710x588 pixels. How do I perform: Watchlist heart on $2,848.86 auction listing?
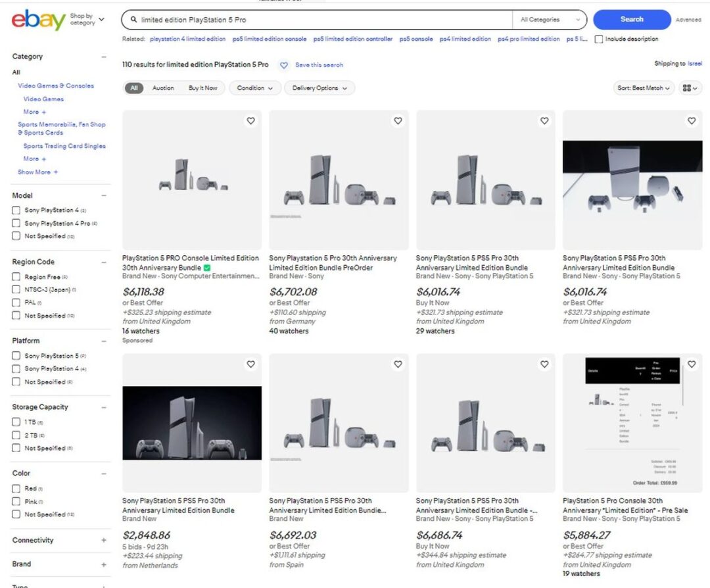250,364
